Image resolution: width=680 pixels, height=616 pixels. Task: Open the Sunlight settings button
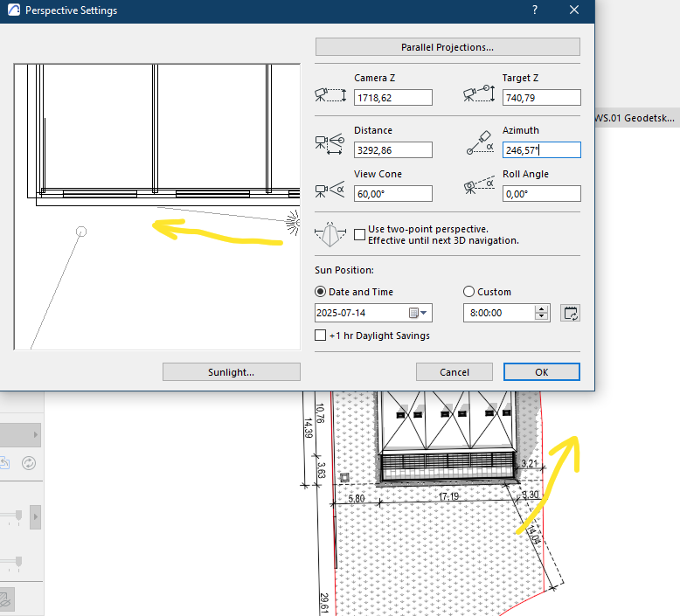click(x=231, y=372)
